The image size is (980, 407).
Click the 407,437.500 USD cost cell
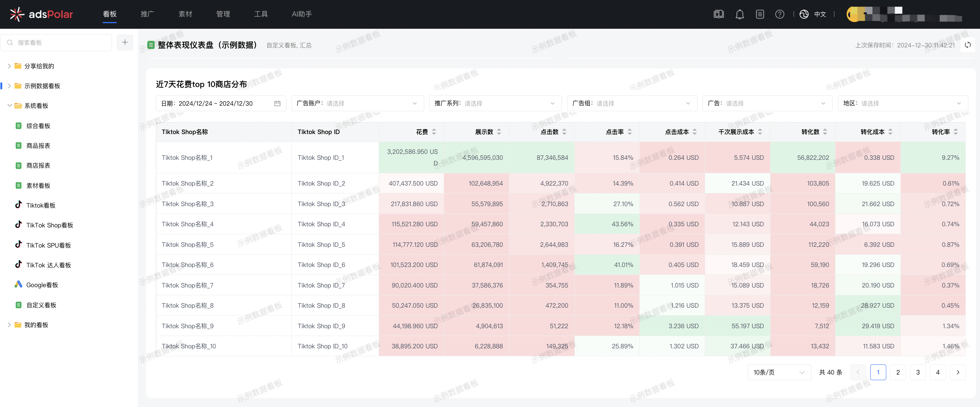411,183
